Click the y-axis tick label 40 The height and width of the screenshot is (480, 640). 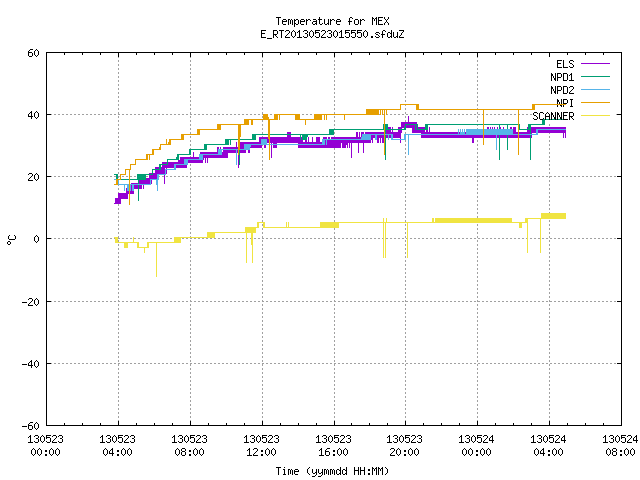(33, 115)
